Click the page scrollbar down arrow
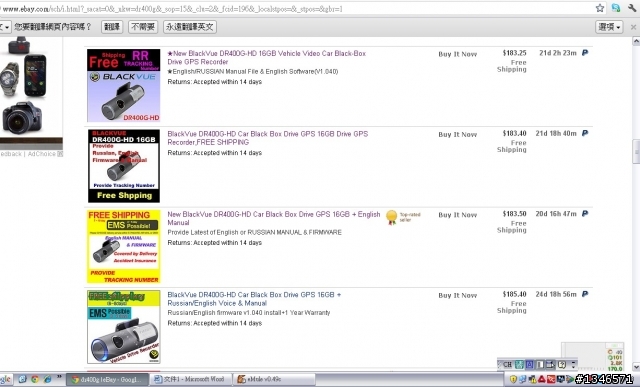The height and width of the screenshot is (387, 640). [636, 366]
